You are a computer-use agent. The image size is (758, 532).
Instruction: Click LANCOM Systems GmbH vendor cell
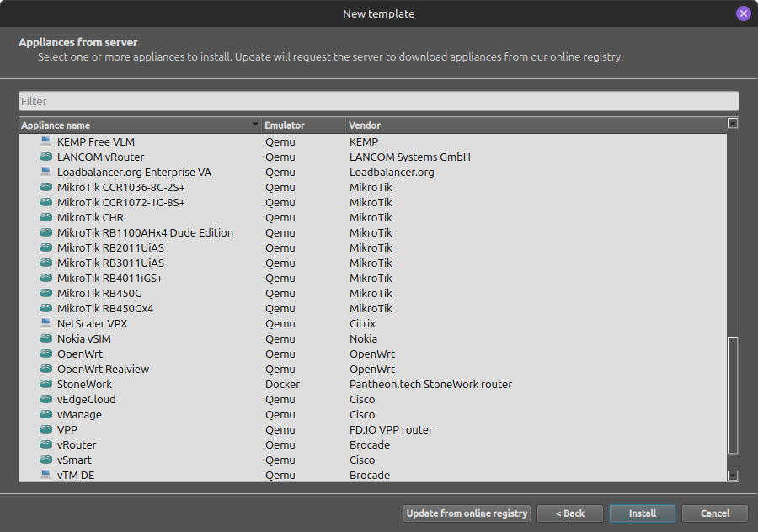[410, 157]
